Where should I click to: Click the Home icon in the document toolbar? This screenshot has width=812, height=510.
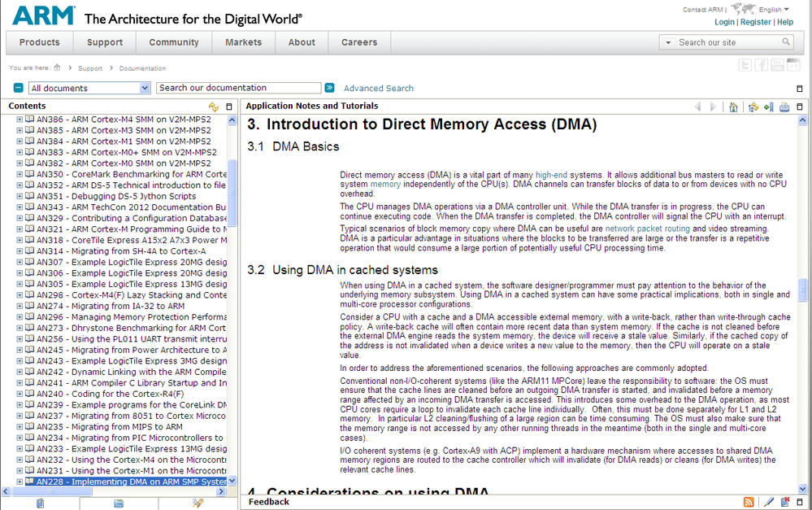[733, 107]
